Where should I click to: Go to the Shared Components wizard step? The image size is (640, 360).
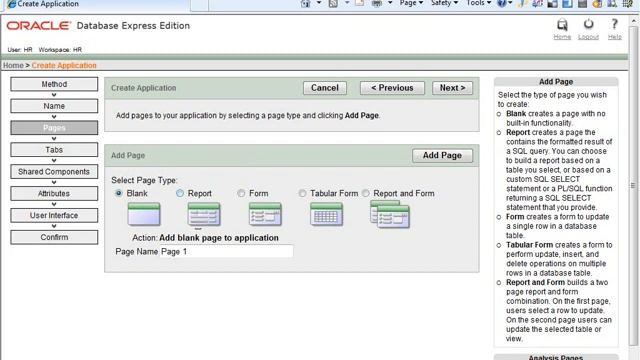(x=54, y=172)
